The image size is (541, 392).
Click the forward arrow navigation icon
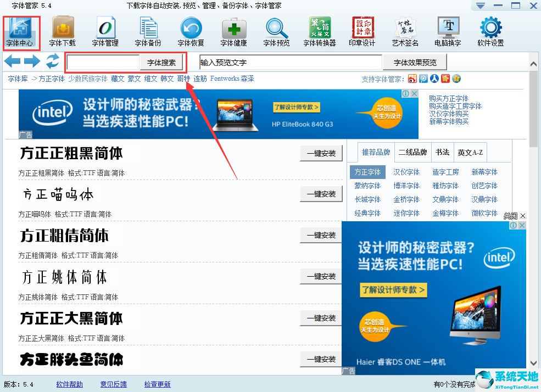[x=32, y=61]
